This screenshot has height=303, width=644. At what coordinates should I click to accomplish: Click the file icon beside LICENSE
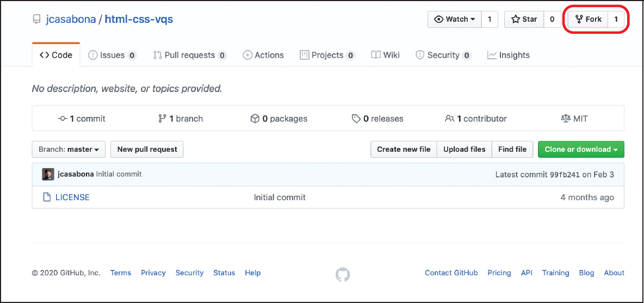click(47, 197)
